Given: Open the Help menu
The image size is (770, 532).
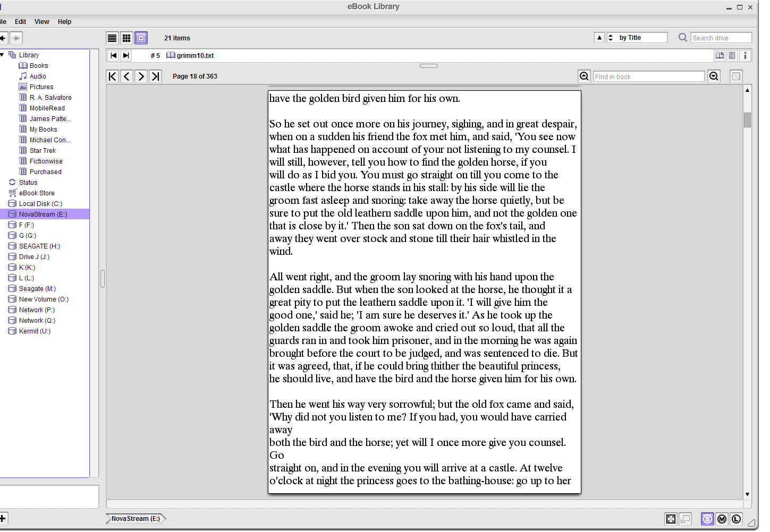Looking at the screenshot, I should pos(64,22).
